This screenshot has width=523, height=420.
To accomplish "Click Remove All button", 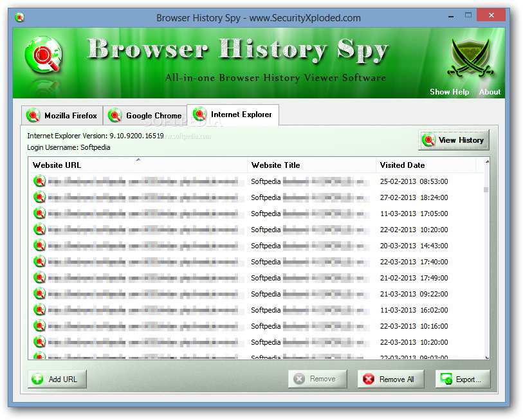I will pyautogui.click(x=391, y=379).
